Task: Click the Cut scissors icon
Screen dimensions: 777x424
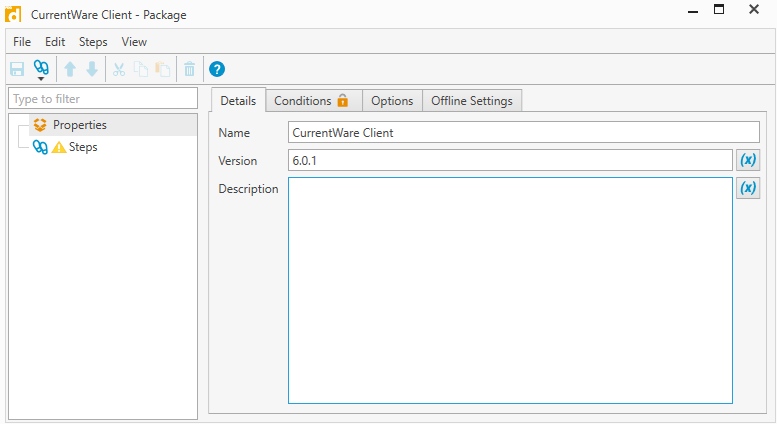Action: [119, 69]
